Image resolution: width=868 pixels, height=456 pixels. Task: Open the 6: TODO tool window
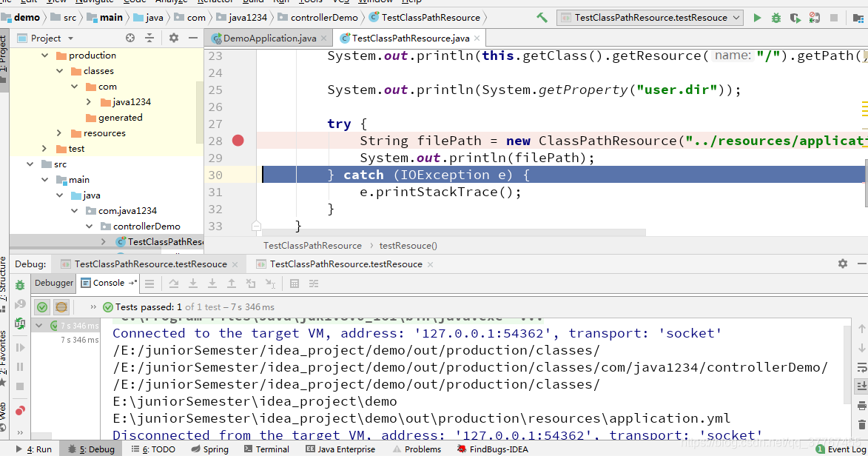(x=153, y=449)
